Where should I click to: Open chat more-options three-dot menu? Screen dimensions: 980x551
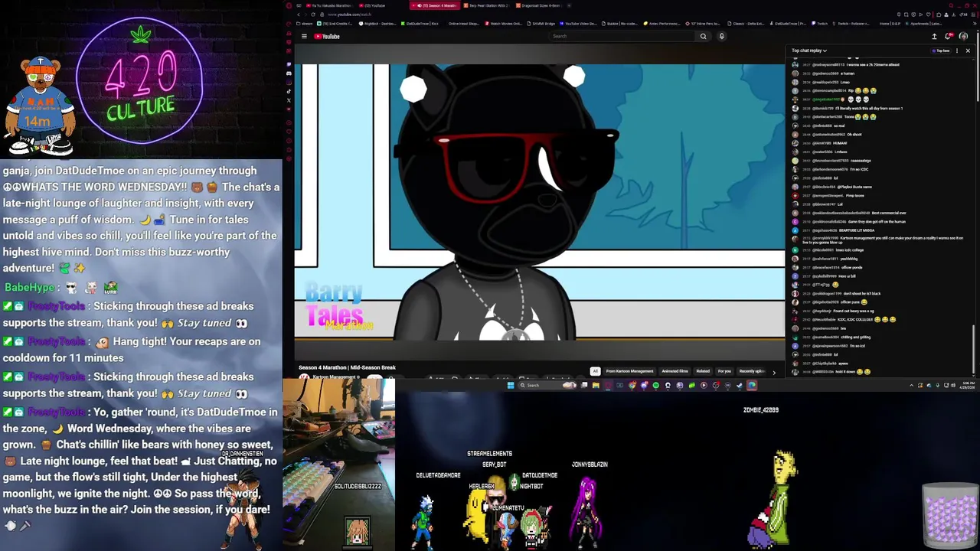click(x=957, y=51)
